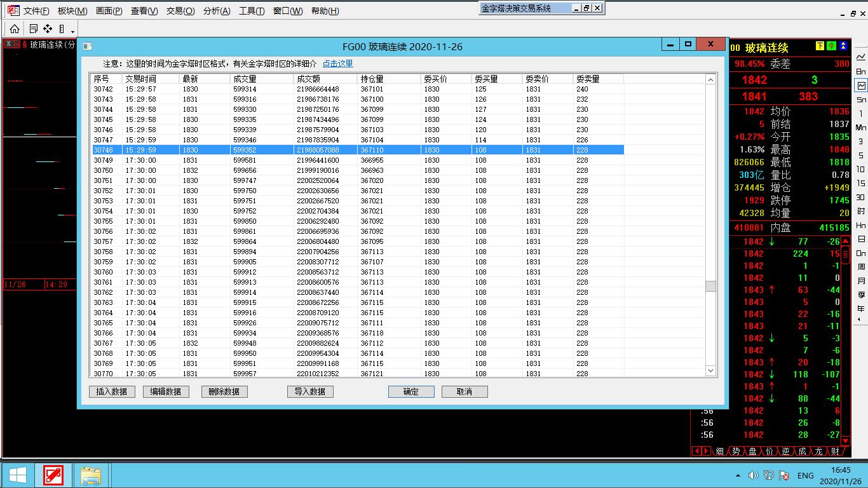Screen dimensions: 868x488
Task: Select the monthly 月 period
Action: tap(861, 281)
